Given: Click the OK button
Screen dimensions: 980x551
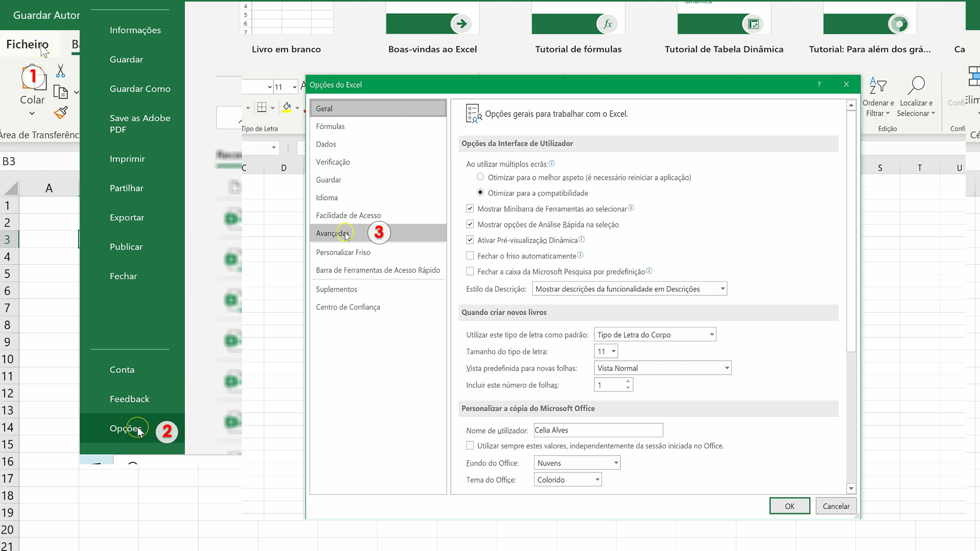Looking at the screenshot, I should click(790, 506).
